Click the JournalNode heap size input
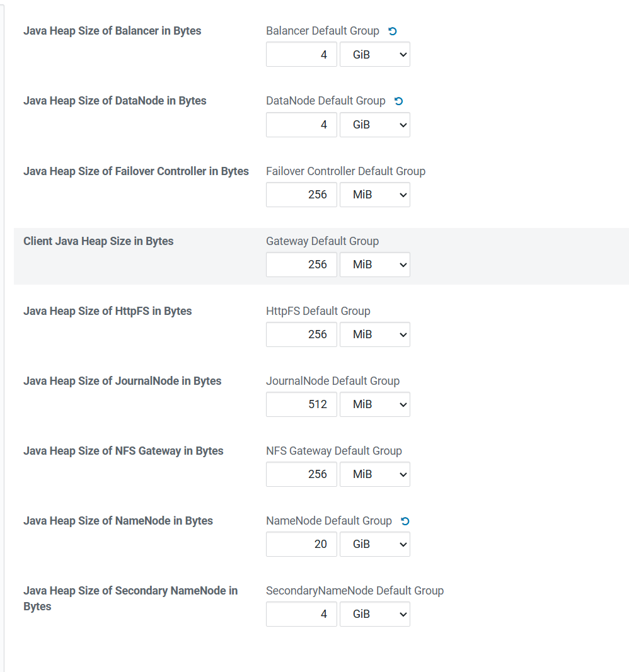 (301, 404)
